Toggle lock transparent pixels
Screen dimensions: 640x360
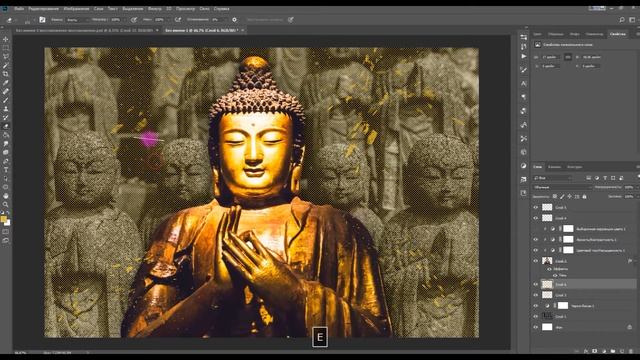[x=555, y=197]
